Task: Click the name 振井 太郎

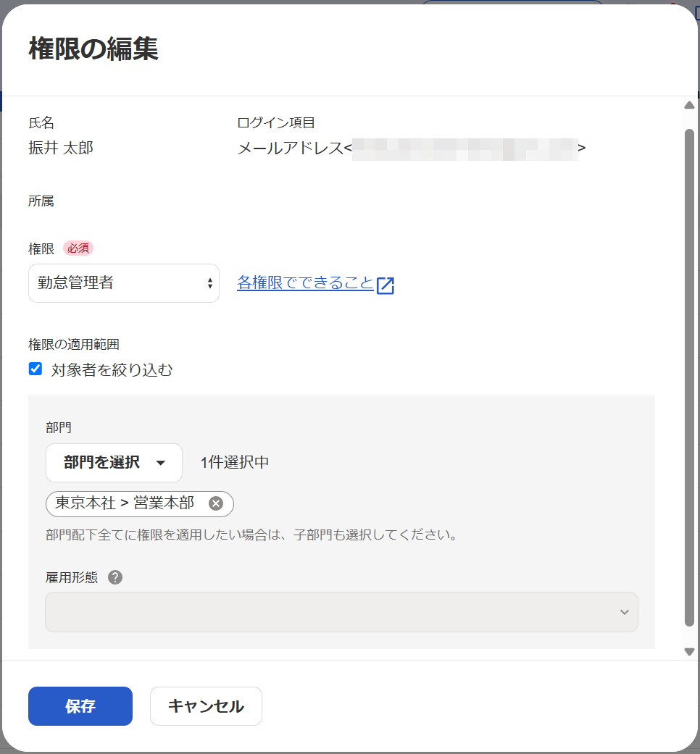Action: (x=61, y=148)
